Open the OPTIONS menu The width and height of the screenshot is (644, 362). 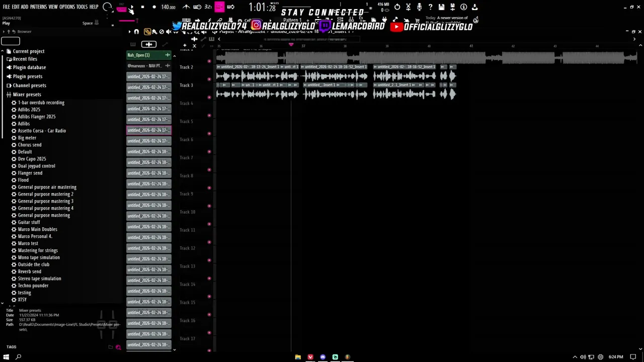[67, 7]
